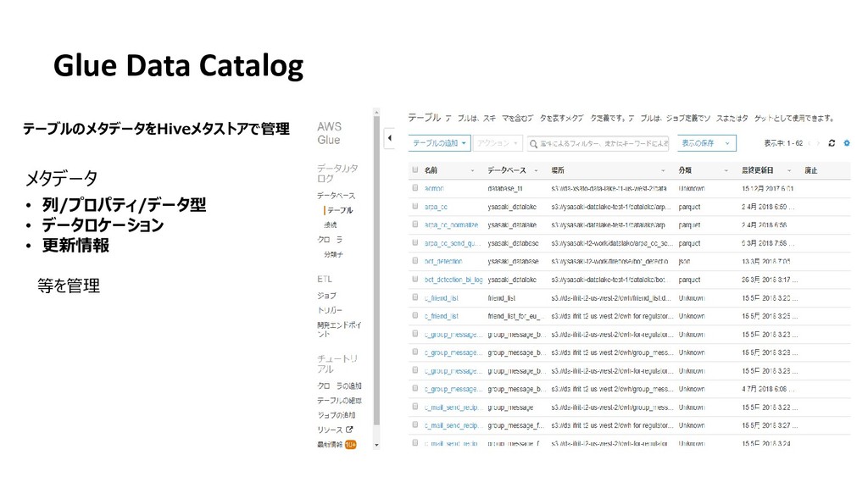Click 最新情報 in the sidebar
Image resolution: width=868 pixels, height=488 pixels.
pos(330,445)
